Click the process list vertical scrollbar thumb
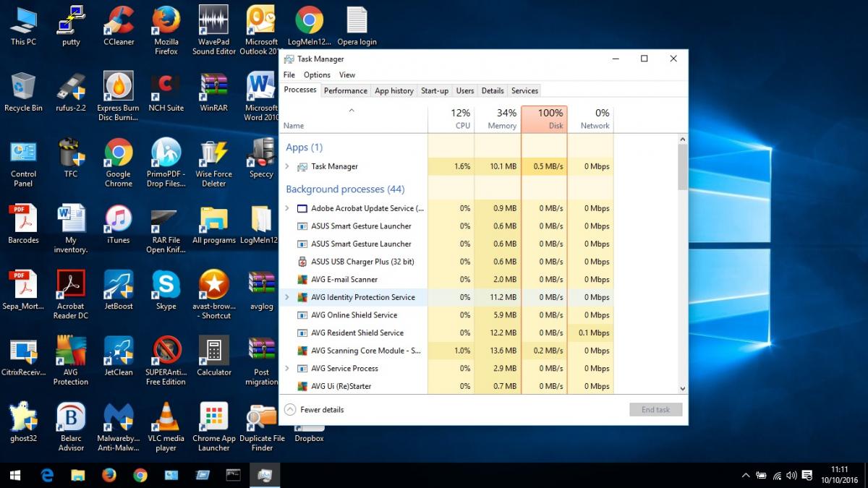Viewport: 868px width, 488px height. (x=682, y=167)
